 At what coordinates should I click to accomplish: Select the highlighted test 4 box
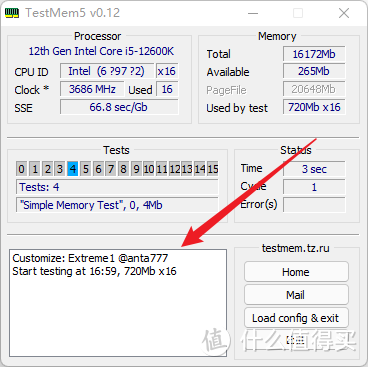73,169
